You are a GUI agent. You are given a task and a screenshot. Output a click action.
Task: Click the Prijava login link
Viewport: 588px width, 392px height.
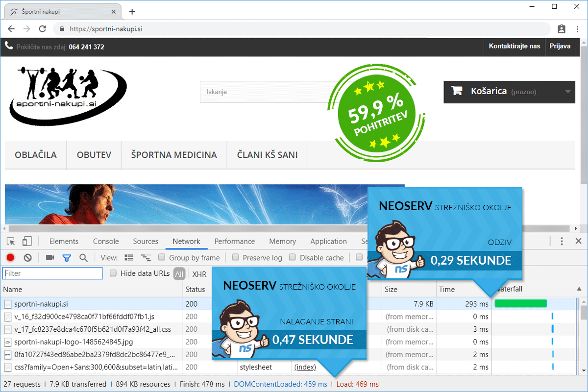pos(560,46)
